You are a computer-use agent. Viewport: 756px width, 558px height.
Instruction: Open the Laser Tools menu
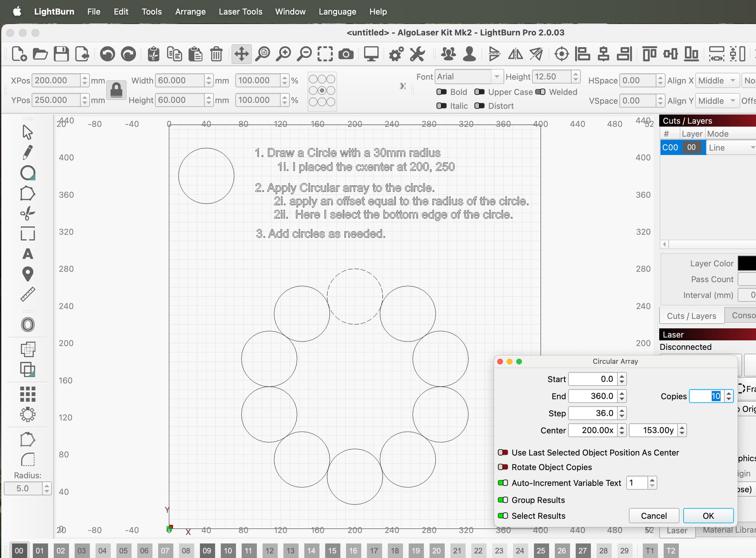pos(240,12)
